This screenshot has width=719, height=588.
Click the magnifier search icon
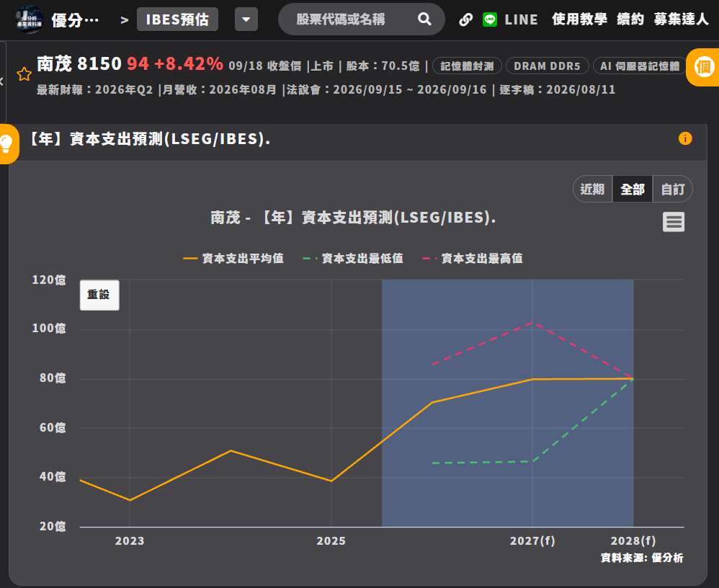pos(424,19)
